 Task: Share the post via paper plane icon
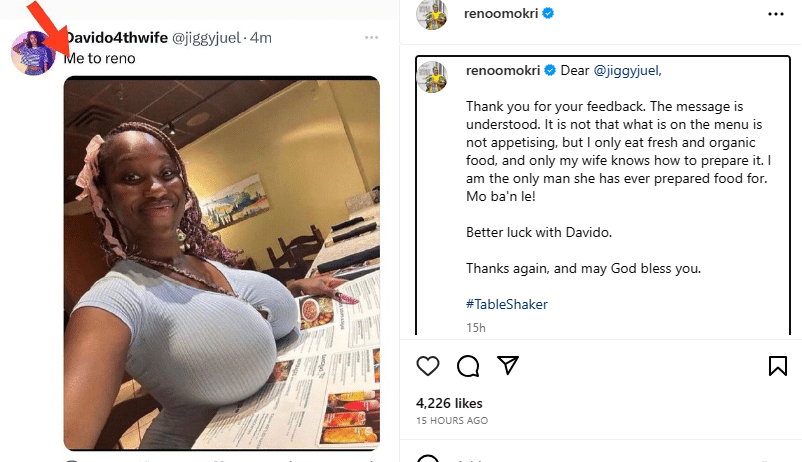coord(507,366)
